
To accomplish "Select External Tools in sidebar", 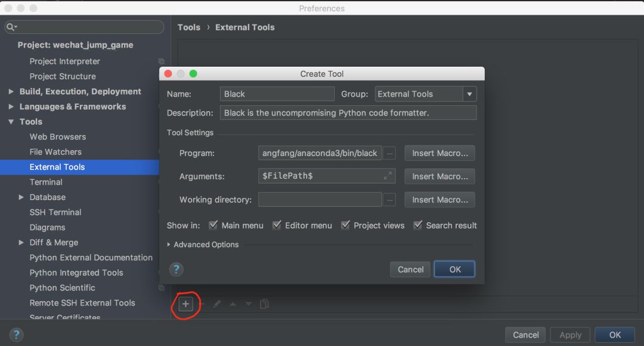I will (80, 167).
